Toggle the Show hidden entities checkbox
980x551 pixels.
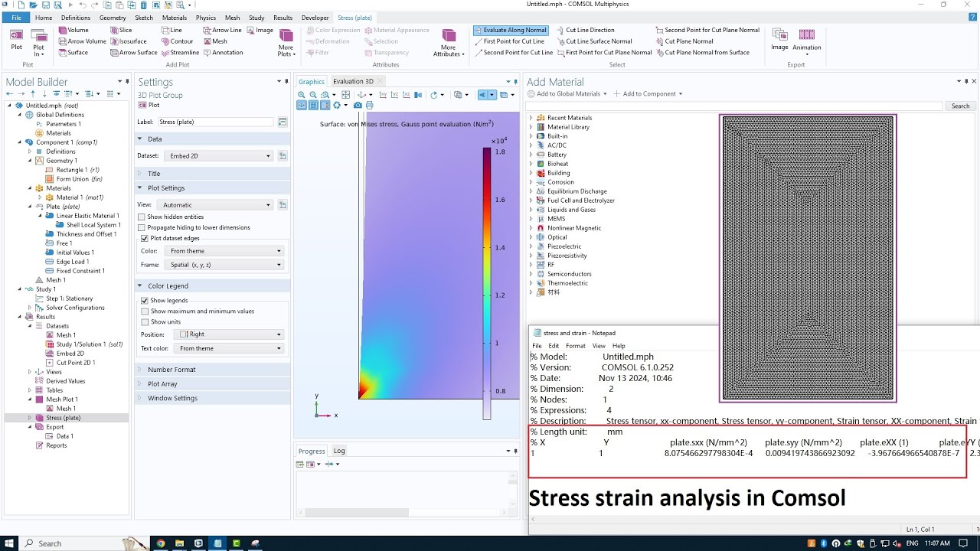(x=142, y=217)
